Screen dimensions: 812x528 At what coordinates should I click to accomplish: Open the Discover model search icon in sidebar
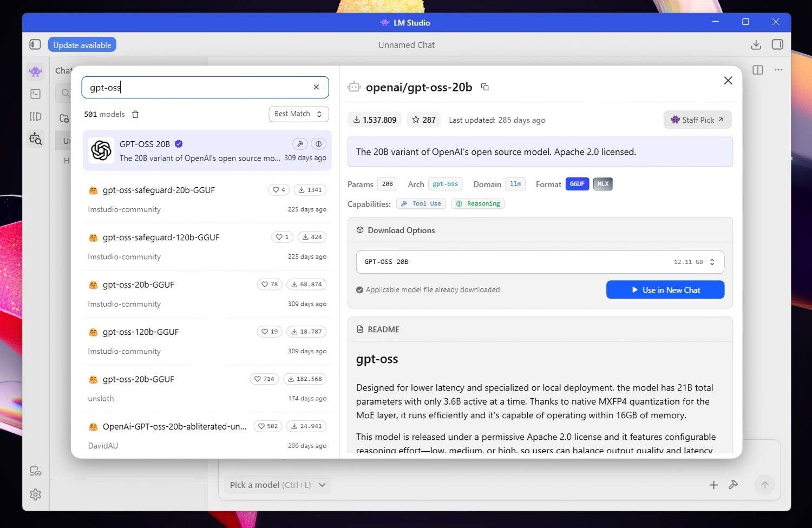coord(36,139)
